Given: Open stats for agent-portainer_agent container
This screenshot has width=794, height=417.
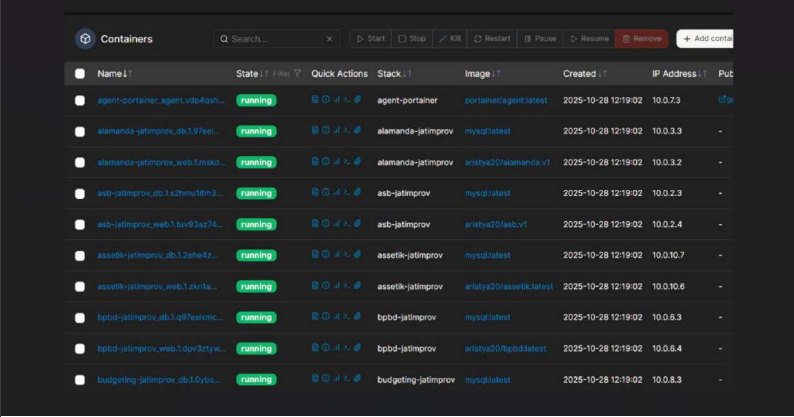Looking at the screenshot, I should coord(336,99).
